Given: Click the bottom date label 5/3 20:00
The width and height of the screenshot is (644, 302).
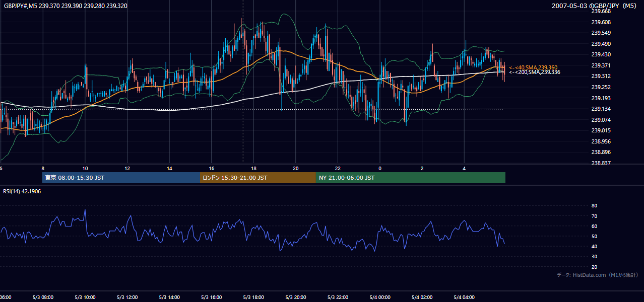Looking at the screenshot, I should coord(296,297).
